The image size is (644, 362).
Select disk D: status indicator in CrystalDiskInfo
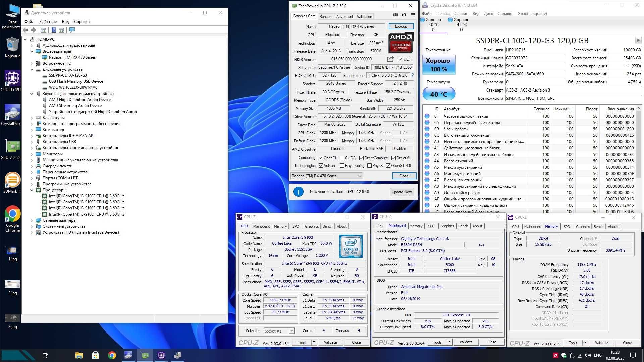pos(461,25)
